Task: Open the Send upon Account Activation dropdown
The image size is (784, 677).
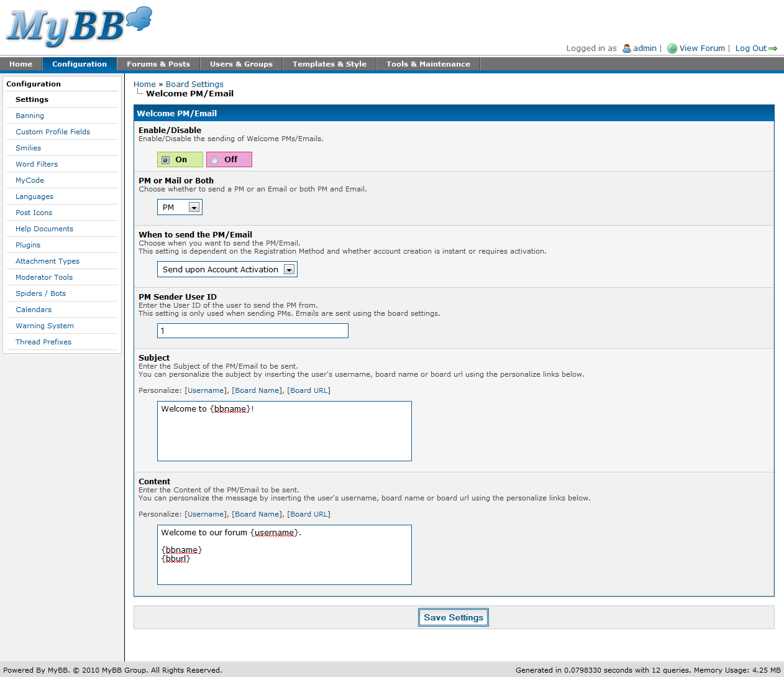Action: (x=227, y=269)
